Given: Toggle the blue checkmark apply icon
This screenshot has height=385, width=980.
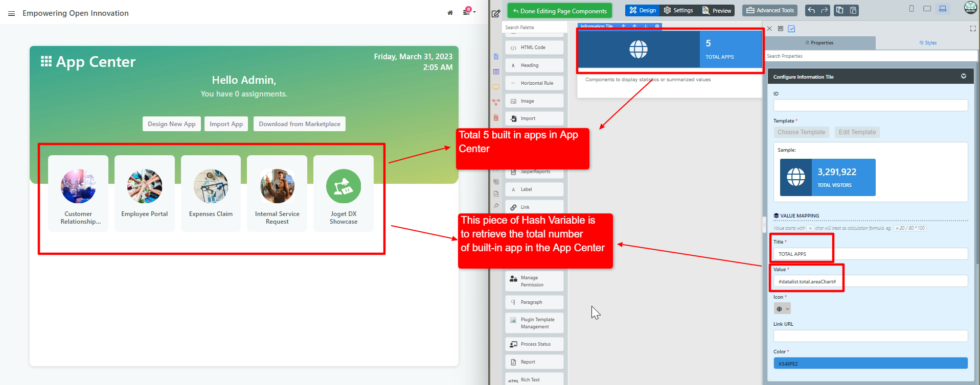Looking at the screenshot, I should coord(791,29).
